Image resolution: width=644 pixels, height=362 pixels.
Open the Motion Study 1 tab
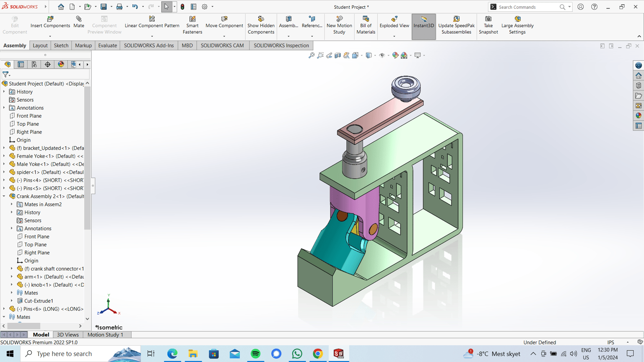point(105,335)
